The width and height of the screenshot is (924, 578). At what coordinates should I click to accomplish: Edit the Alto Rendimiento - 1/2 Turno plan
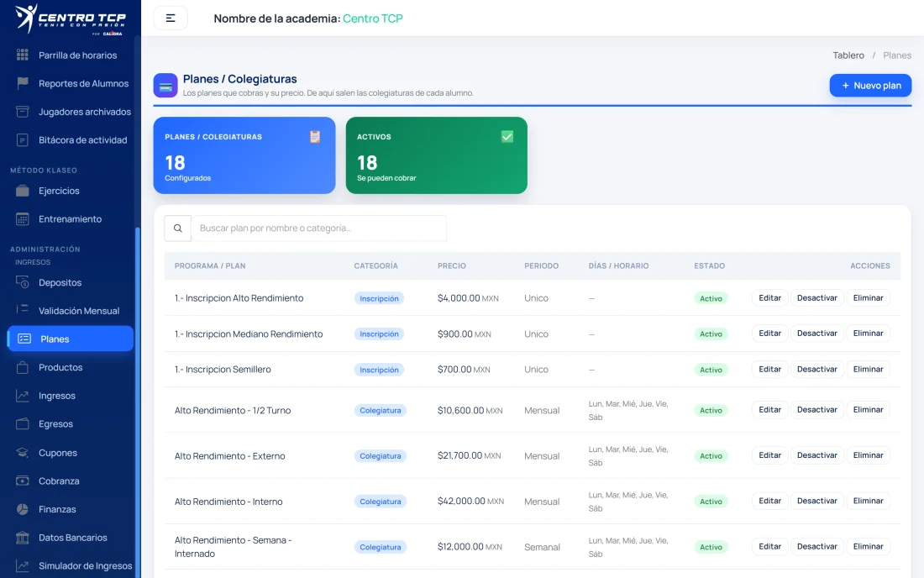pyautogui.click(x=769, y=409)
